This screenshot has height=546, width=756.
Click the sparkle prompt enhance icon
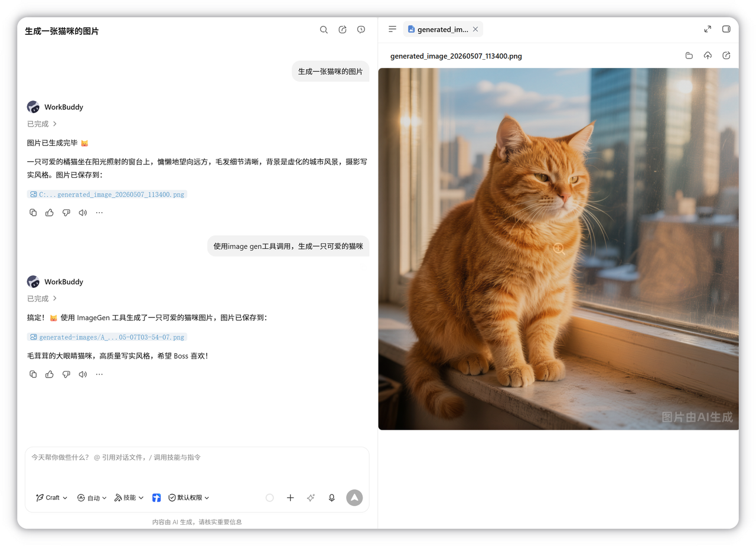coord(311,498)
